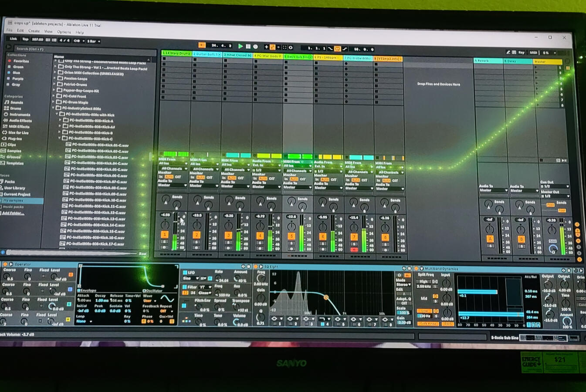Open the Audio To chooser on A Reverb
This screenshot has height=392, width=586.
pos(492,190)
